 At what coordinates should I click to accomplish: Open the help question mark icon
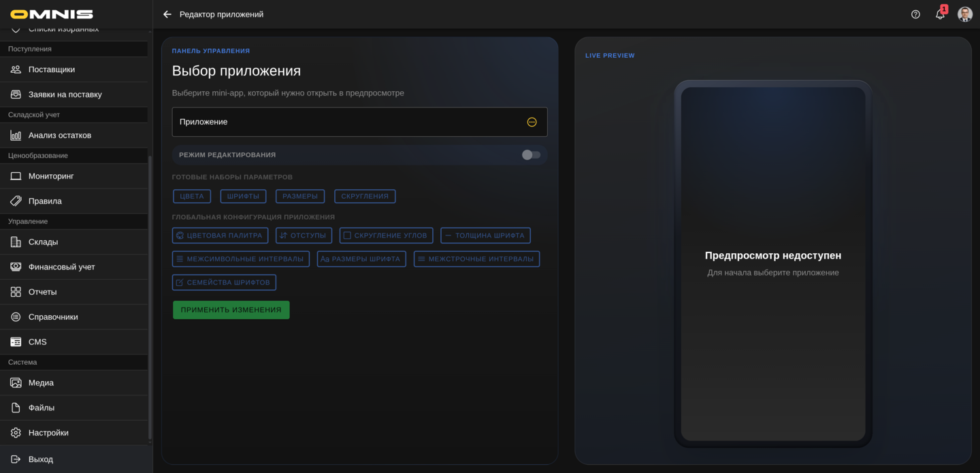pyautogui.click(x=915, y=14)
